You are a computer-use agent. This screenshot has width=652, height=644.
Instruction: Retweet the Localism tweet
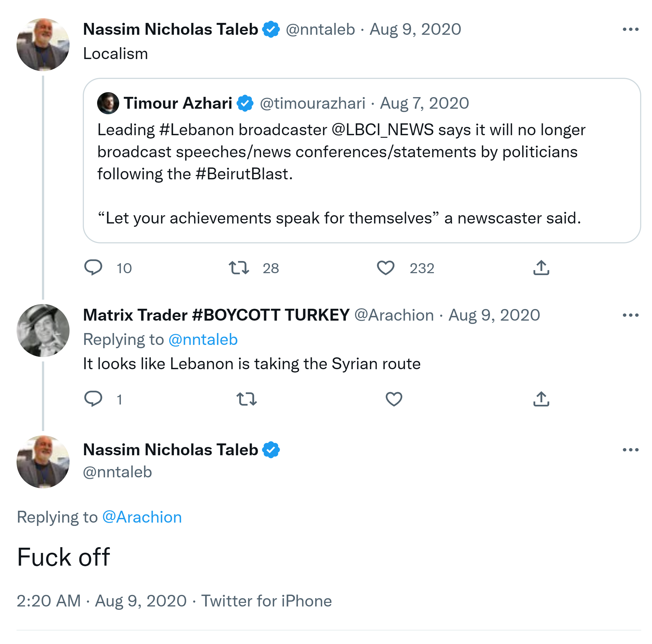click(239, 268)
